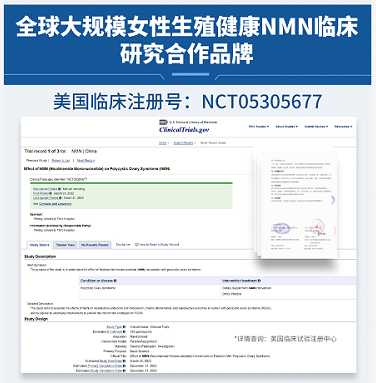The image size is (376, 383).
Task: Click the Study Start Date info icon
Action: coord(125,361)
